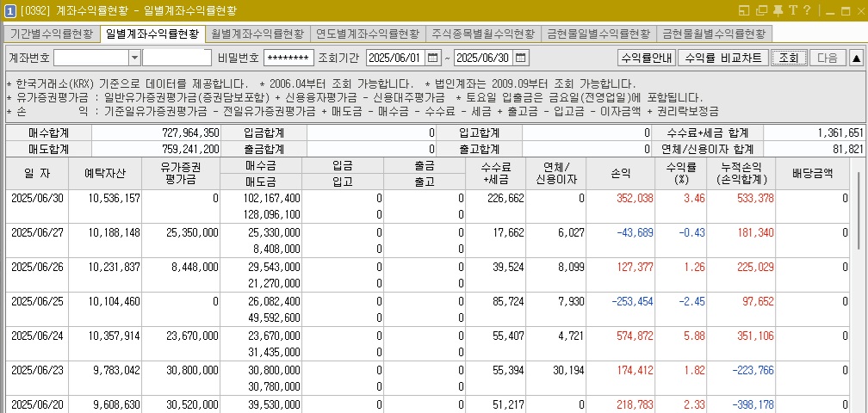Select the row dated 2025/06/27
The image size is (868, 413).
428,241
